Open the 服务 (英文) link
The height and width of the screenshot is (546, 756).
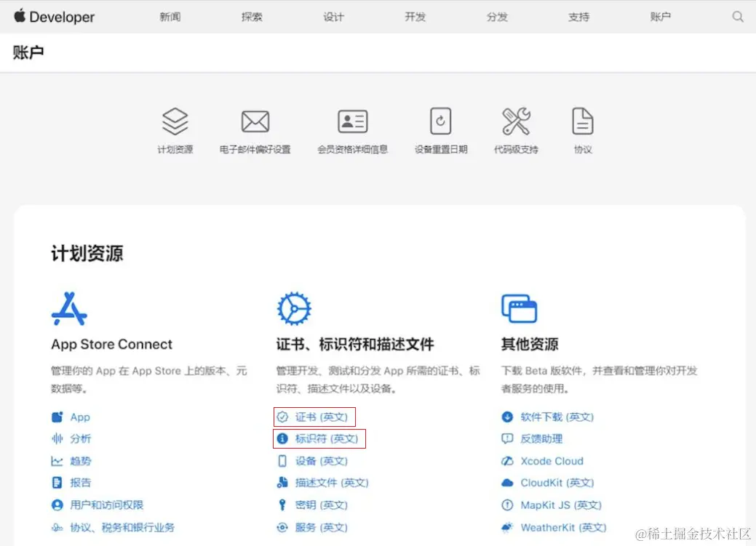coord(322,527)
